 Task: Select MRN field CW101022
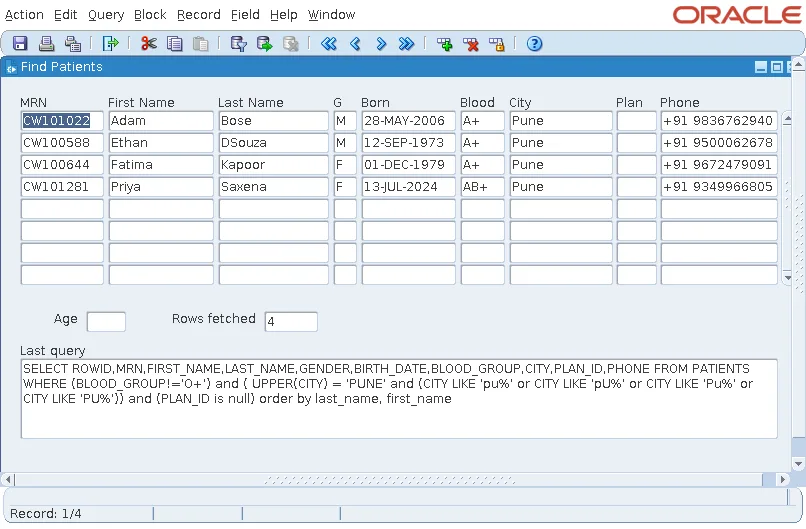click(x=62, y=121)
